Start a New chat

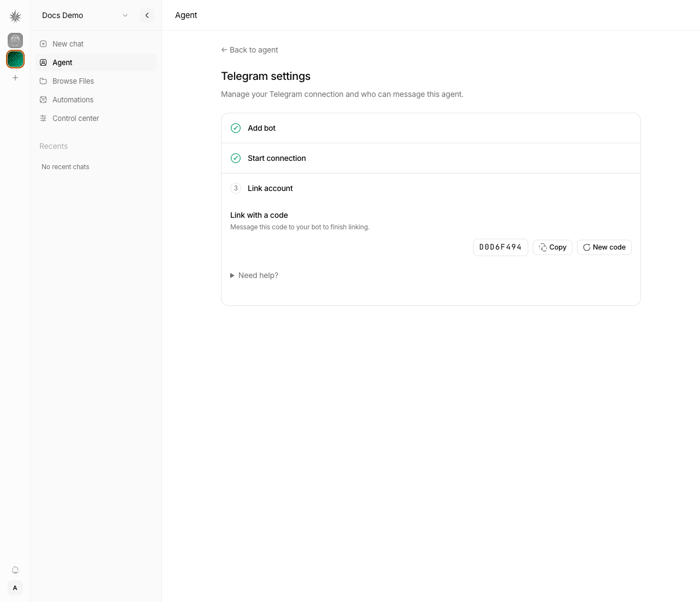point(96,44)
